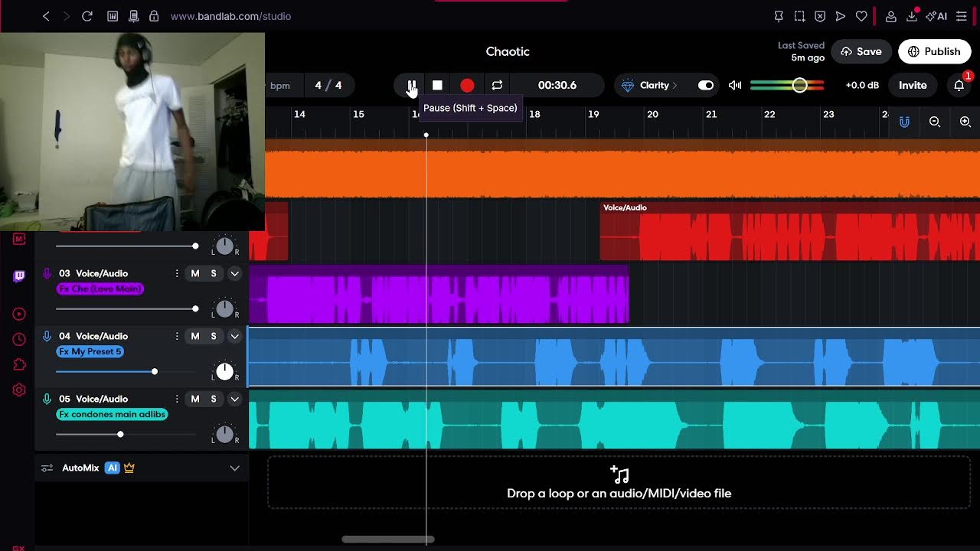Open track 05 more-options menu
The width and height of the screenshot is (980, 551).
click(x=177, y=399)
